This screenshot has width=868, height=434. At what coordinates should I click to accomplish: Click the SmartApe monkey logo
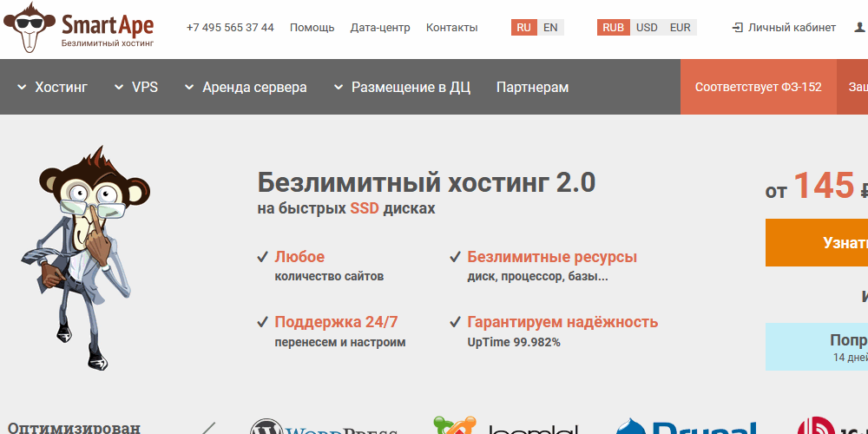tap(78, 27)
